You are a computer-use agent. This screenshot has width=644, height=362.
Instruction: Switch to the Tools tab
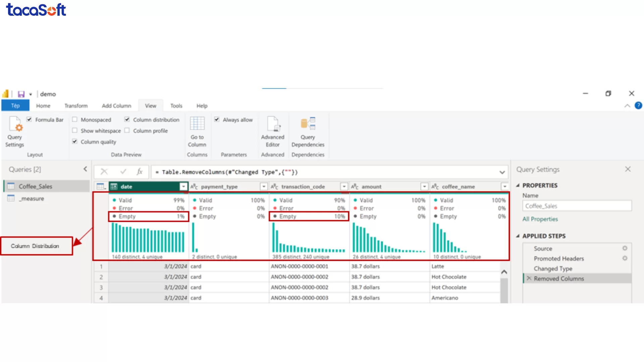pos(176,106)
